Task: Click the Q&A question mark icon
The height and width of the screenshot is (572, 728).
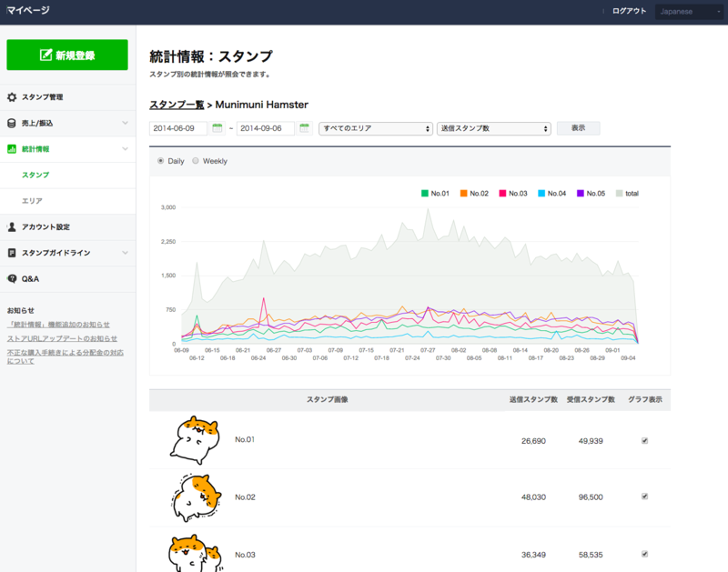Action: 12,278
